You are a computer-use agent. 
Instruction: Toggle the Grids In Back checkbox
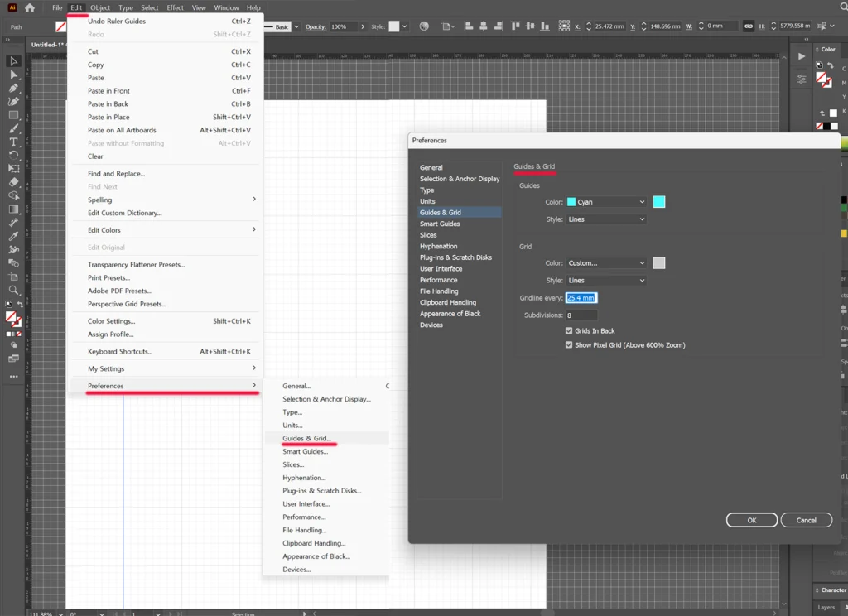coord(569,330)
